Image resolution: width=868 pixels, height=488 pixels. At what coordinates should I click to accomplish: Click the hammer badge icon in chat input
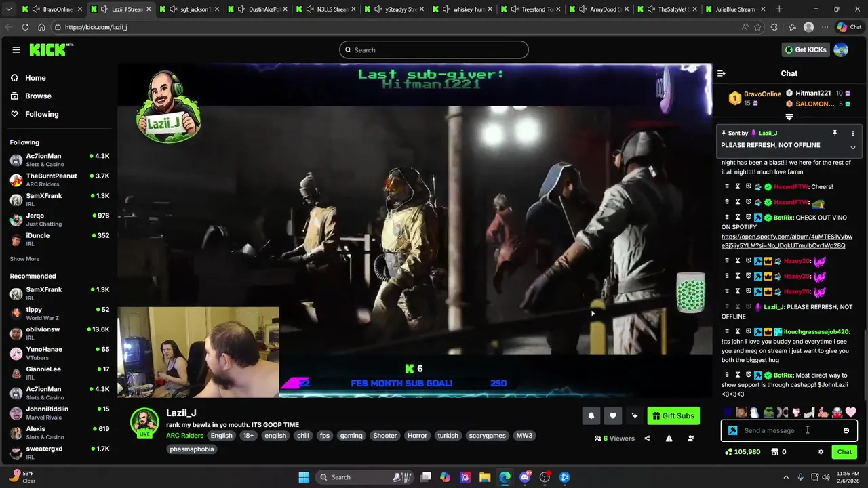pyautogui.click(x=732, y=430)
